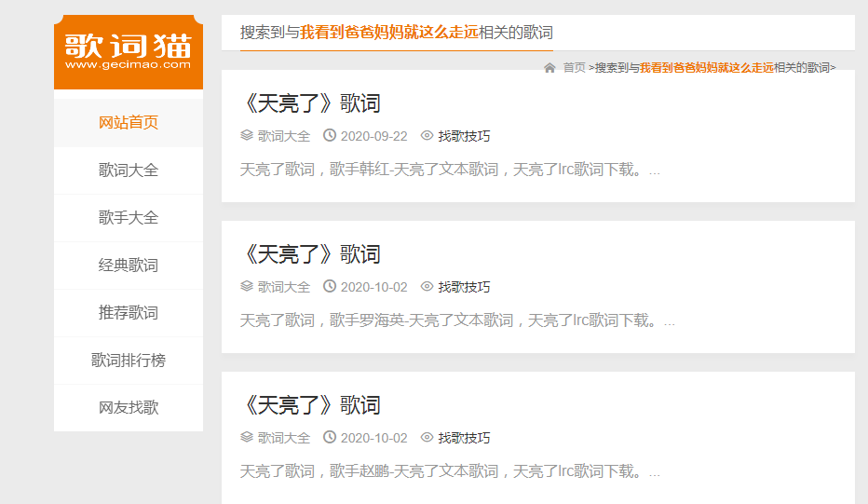Click 歌词大全 category on the 赵鹏 result
The image size is (868, 504).
(284, 438)
